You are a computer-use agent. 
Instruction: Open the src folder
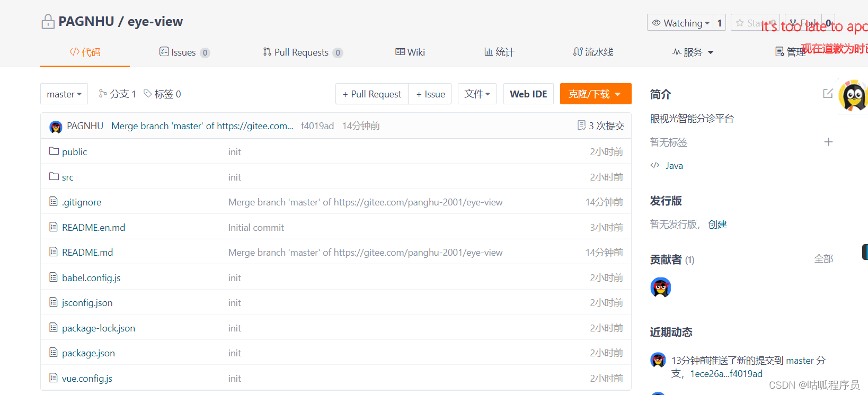pos(68,177)
